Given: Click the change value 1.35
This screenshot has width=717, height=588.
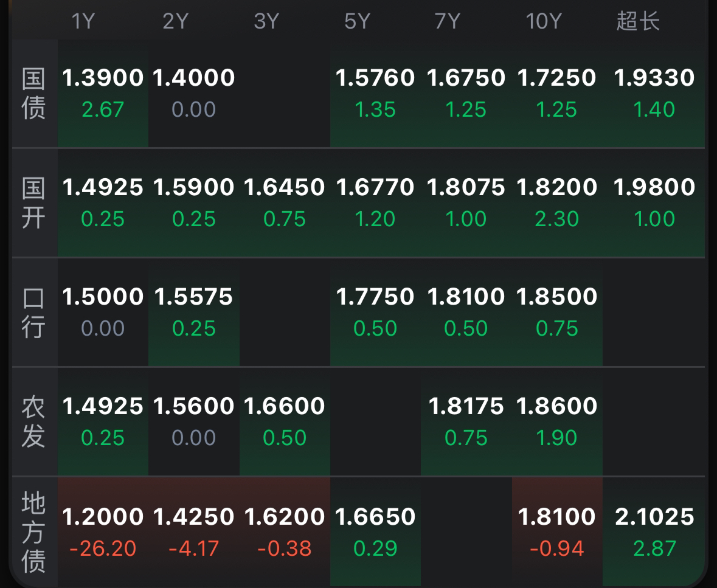Looking at the screenshot, I should [x=375, y=109].
